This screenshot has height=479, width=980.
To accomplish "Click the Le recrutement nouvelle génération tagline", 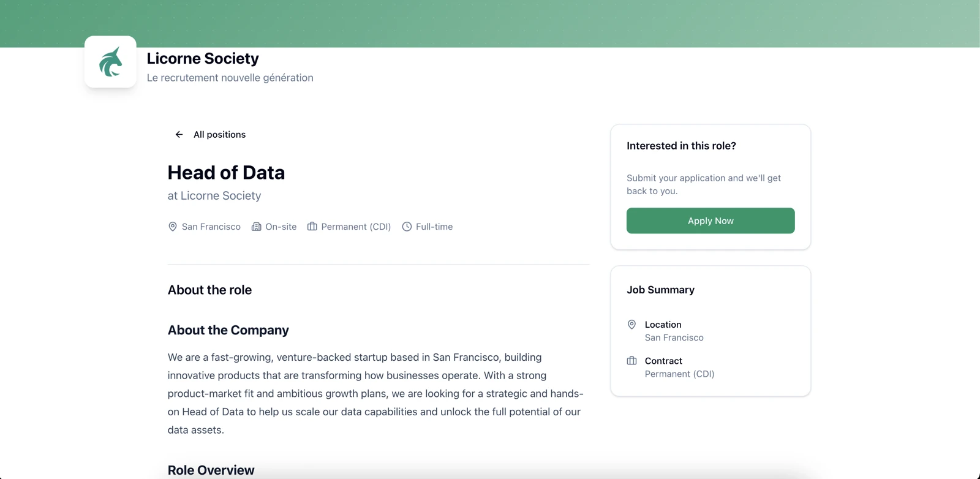I will pyautogui.click(x=230, y=78).
